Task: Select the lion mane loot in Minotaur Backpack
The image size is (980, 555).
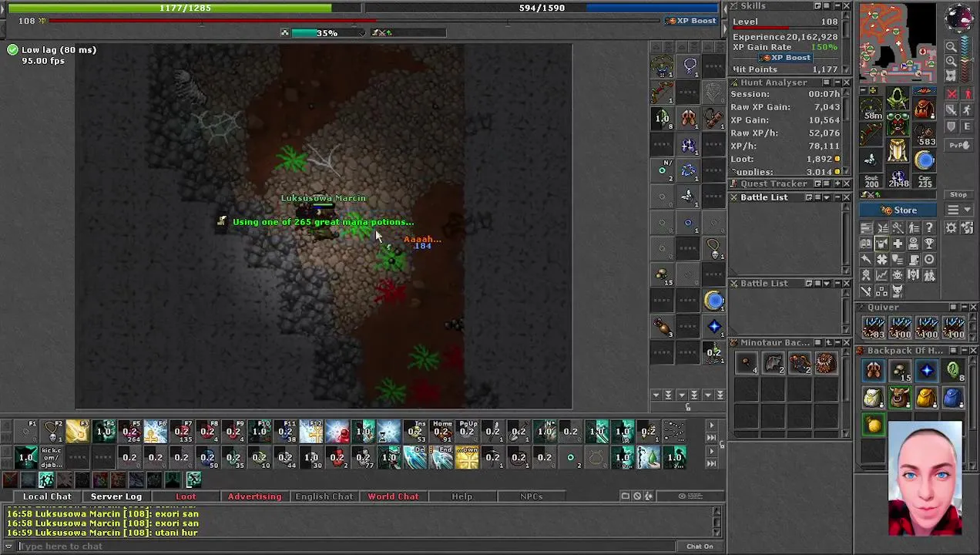Action: point(825,363)
